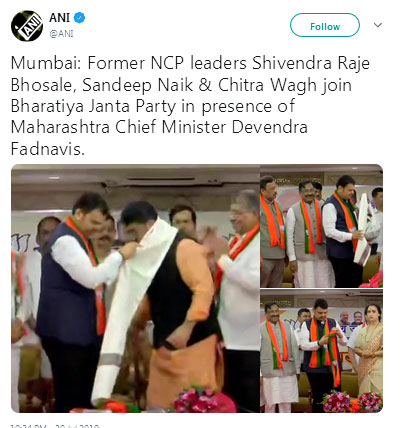
Task: Follow the ANI account
Action: point(325,25)
